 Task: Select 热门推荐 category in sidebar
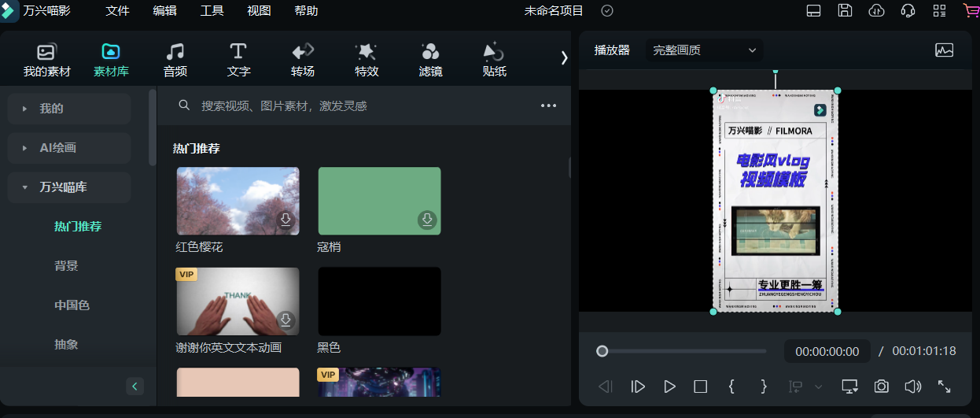click(x=78, y=227)
